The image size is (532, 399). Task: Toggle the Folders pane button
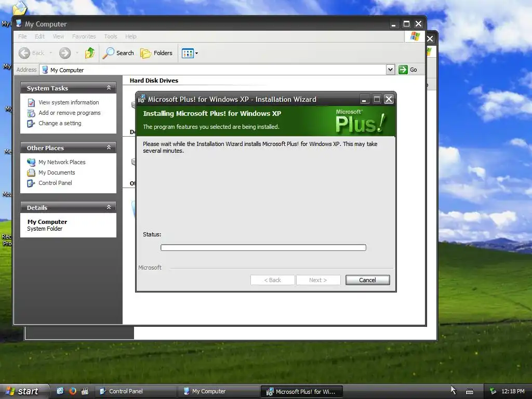click(156, 53)
